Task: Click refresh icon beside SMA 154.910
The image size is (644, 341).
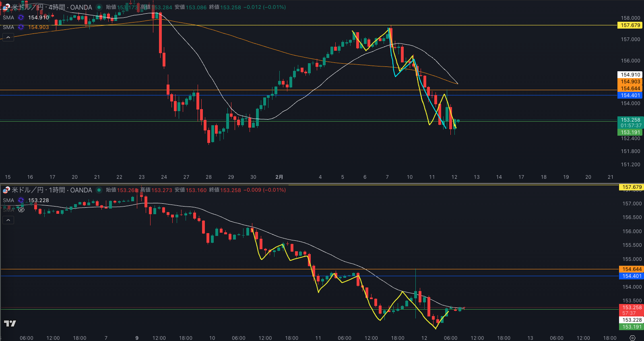Action: pyautogui.click(x=21, y=18)
